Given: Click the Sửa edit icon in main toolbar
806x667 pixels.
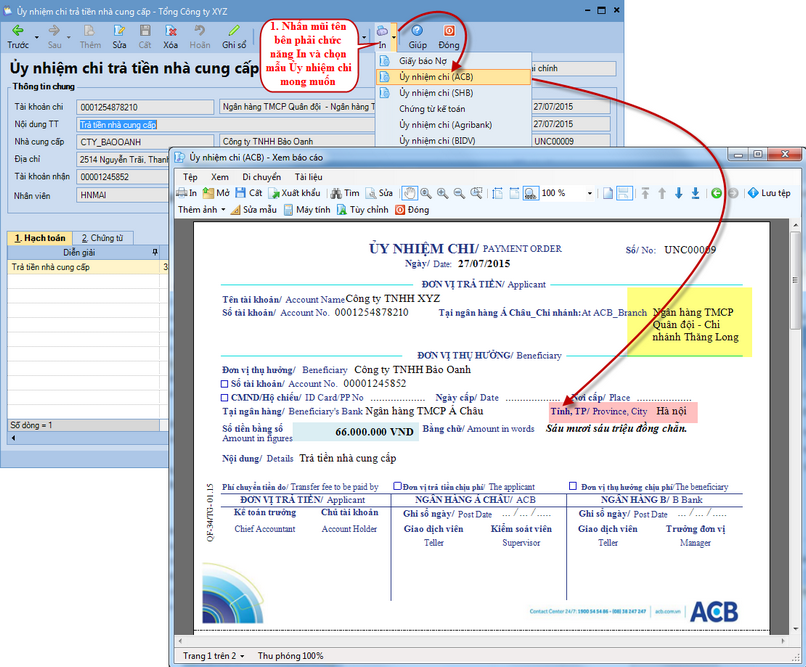Looking at the screenshot, I should coord(119,31).
